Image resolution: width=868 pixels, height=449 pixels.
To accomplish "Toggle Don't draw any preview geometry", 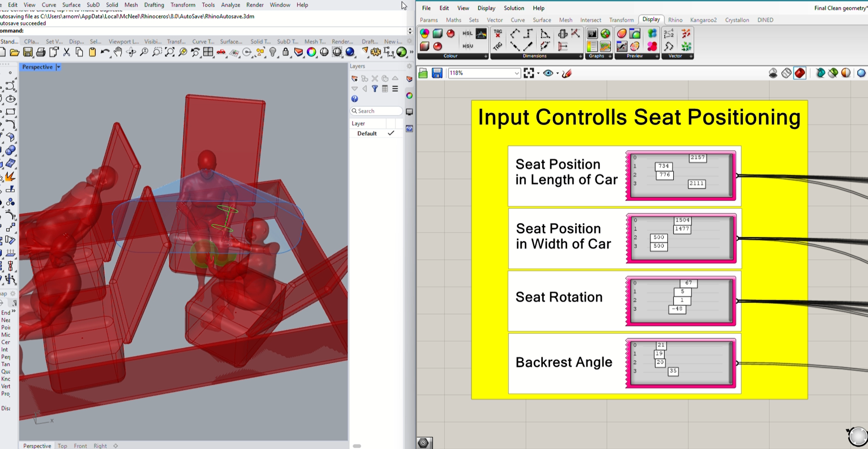I will 773,73.
